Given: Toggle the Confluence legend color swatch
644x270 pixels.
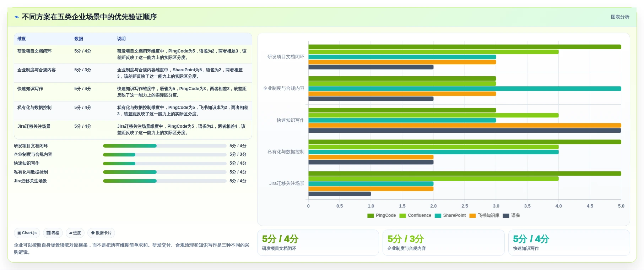Looking at the screenshot, I should click(402, 216).
